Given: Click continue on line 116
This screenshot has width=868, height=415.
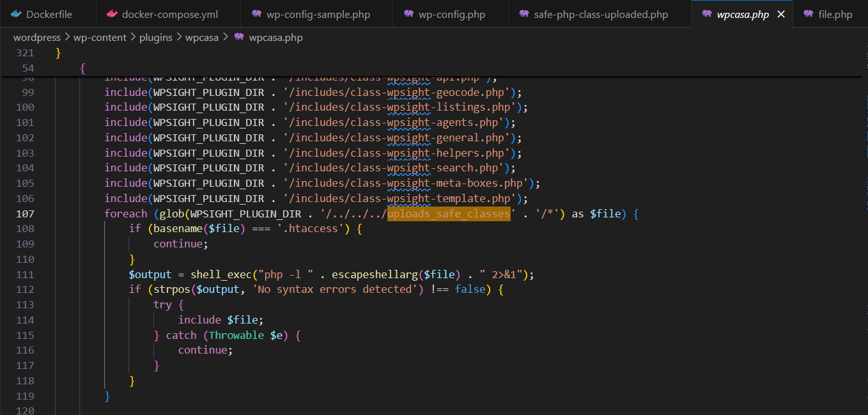Looking at the screenshot, I should [203, 350].
